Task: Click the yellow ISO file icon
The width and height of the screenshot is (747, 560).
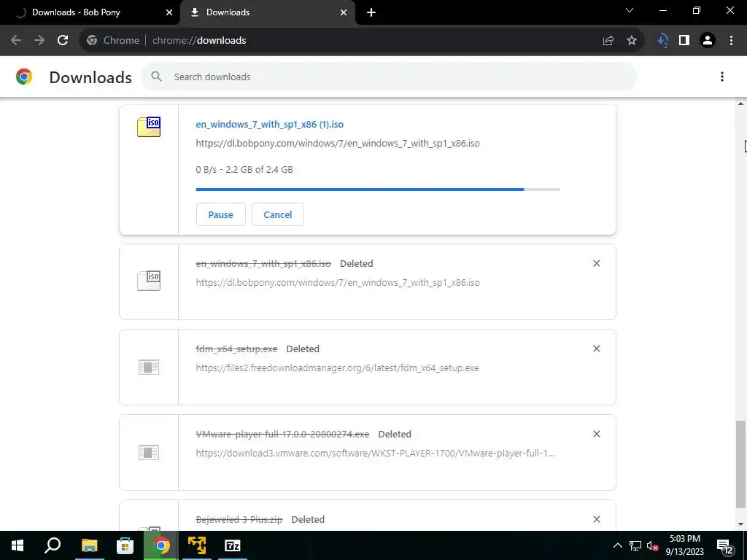Action: 149,127
